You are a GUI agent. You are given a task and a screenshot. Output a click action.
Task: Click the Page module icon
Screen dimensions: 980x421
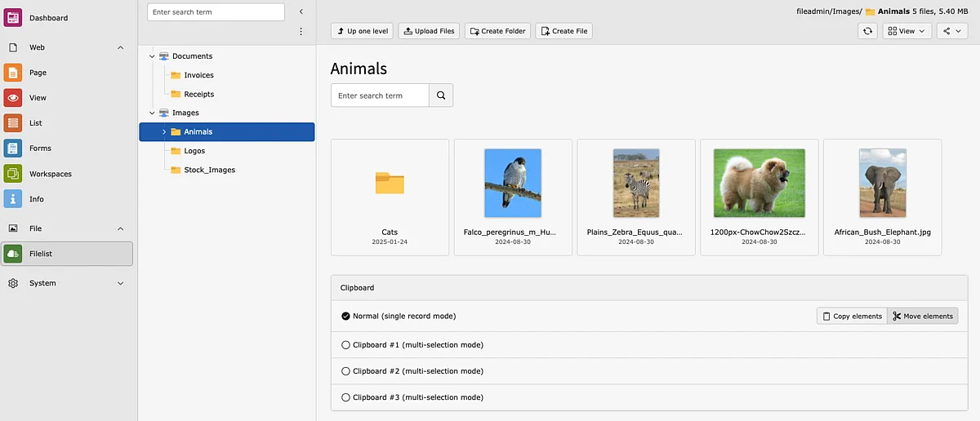(13, 73)
